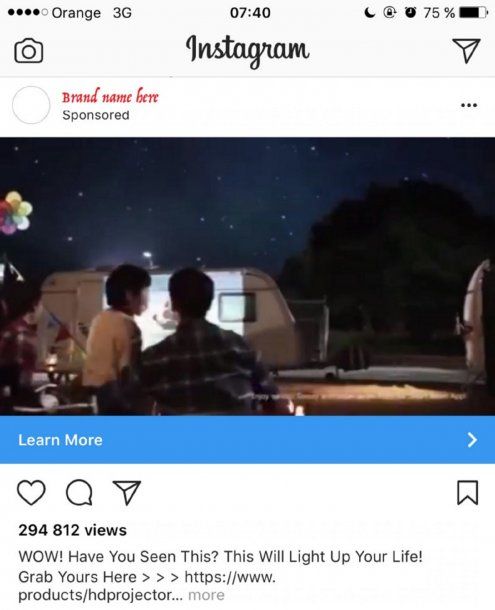495x610 pixels.
Task: Tap the moon Do Not Disturb icon
Action: click(369, 12)
